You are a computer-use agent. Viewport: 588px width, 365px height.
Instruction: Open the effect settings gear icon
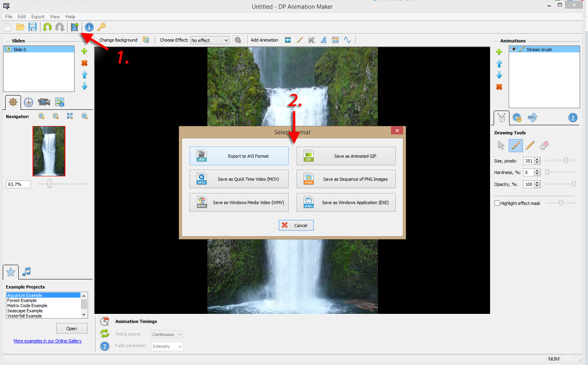[238, 40]
